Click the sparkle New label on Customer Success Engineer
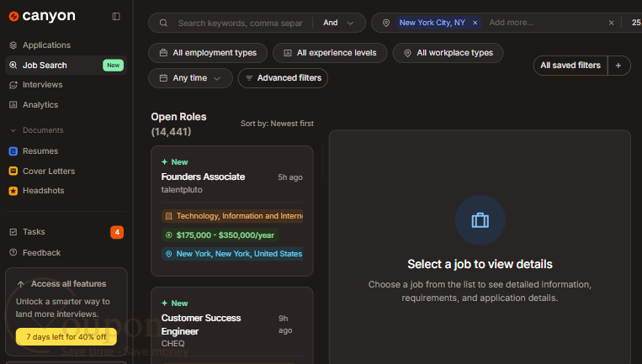 [x=174, y=303]
